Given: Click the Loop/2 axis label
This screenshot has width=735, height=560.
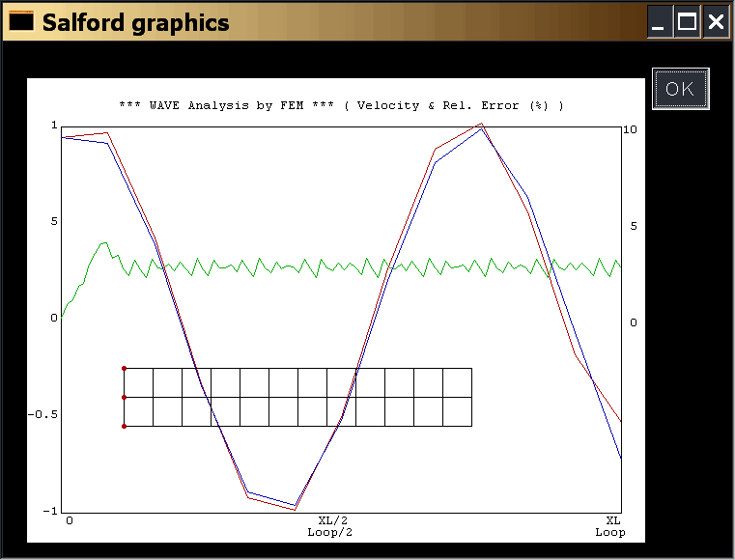Looking at the screenshot, I should (x=329, y=532).
